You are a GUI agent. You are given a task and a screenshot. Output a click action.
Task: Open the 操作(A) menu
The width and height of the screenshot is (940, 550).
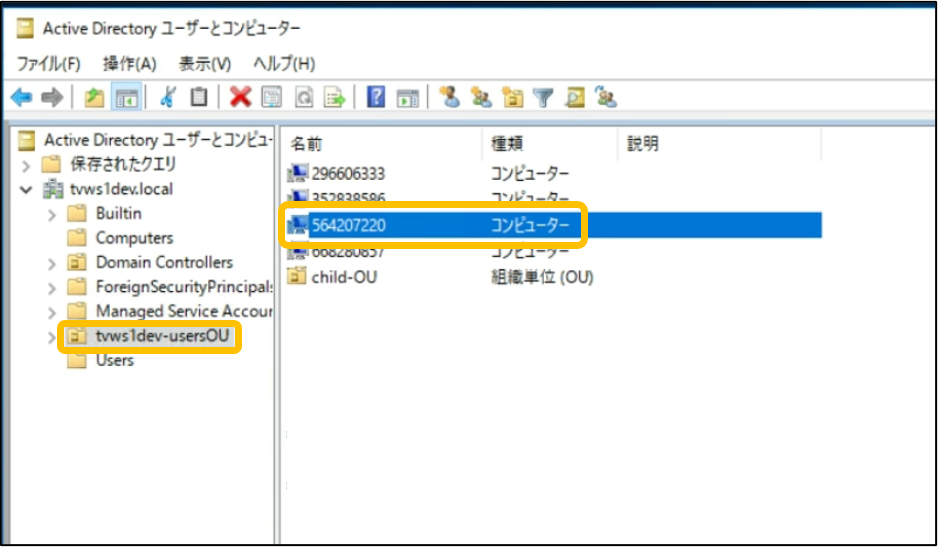click(x=129, y=64)
